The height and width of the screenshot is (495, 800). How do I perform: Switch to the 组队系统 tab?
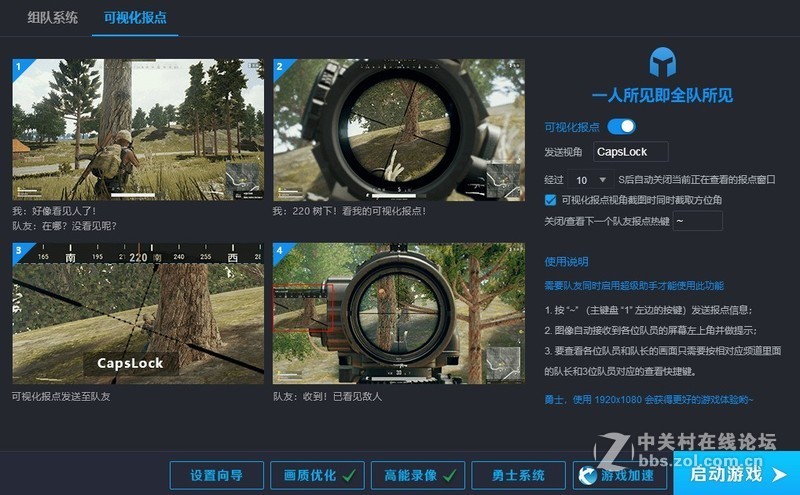[x=53, y=17]
